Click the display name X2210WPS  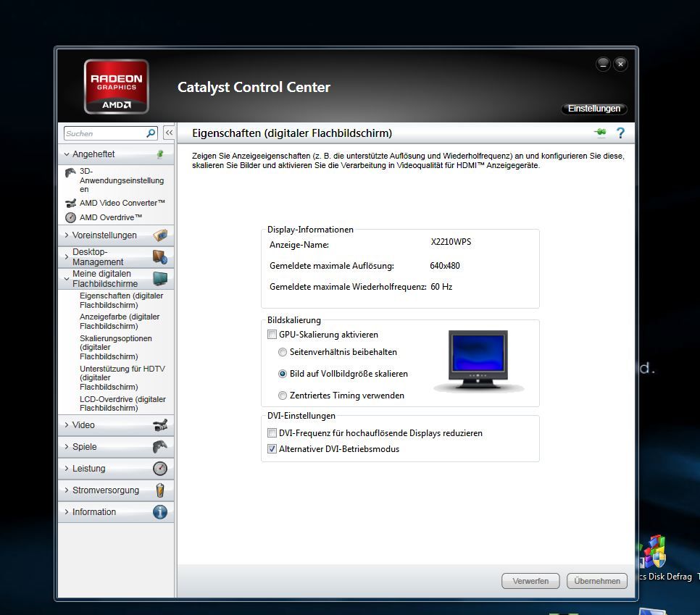[451, 242]
